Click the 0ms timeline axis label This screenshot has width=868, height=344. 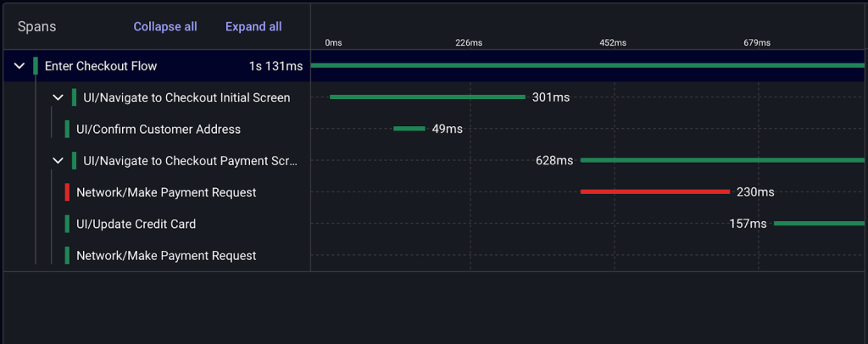point(333,42)
